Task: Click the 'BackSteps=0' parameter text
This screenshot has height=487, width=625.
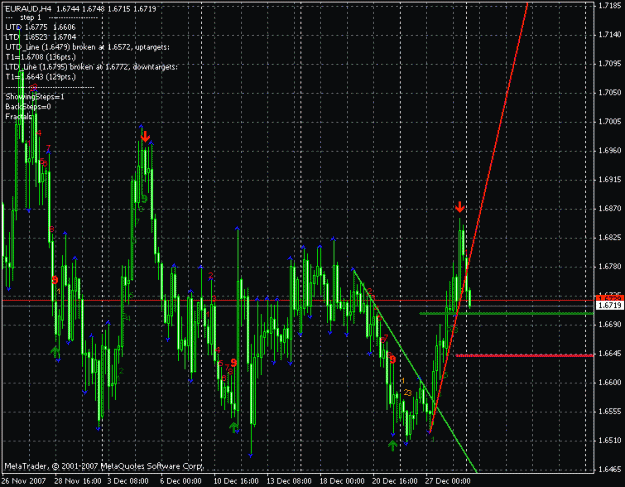Action: pos(28,107)
